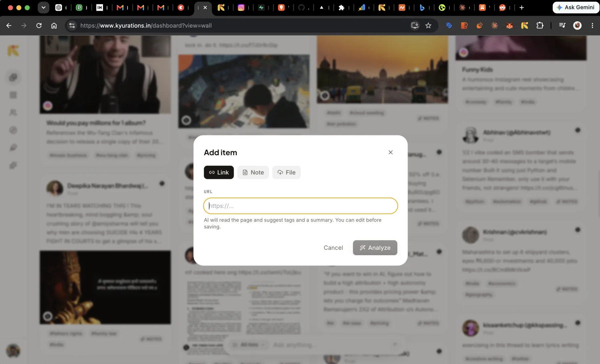600x364 pixels.
Task: Open a new browser tab
Action: (522, 7)
